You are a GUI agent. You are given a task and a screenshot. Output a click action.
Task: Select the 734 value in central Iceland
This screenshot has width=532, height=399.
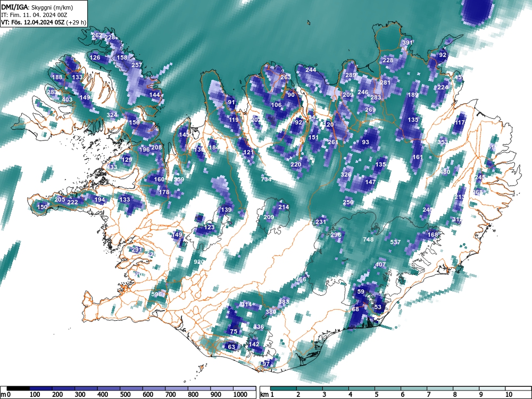[x=267, y=179]
